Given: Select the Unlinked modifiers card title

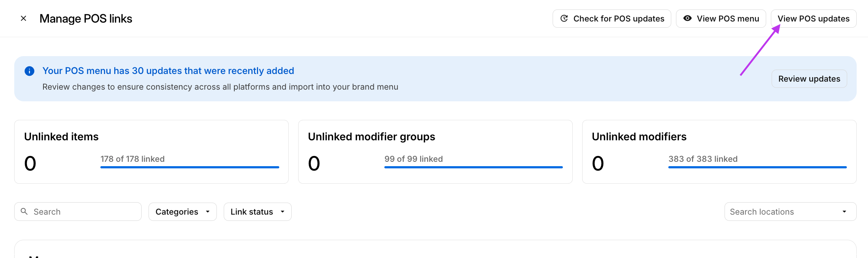Looking at the screenshot, I should [639, 137].
